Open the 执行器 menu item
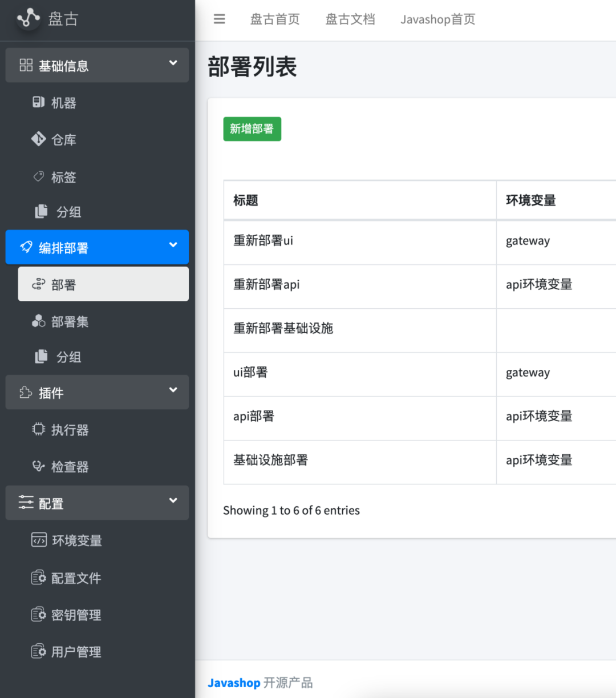The image size is (616, 698). [x=103, y=429]
